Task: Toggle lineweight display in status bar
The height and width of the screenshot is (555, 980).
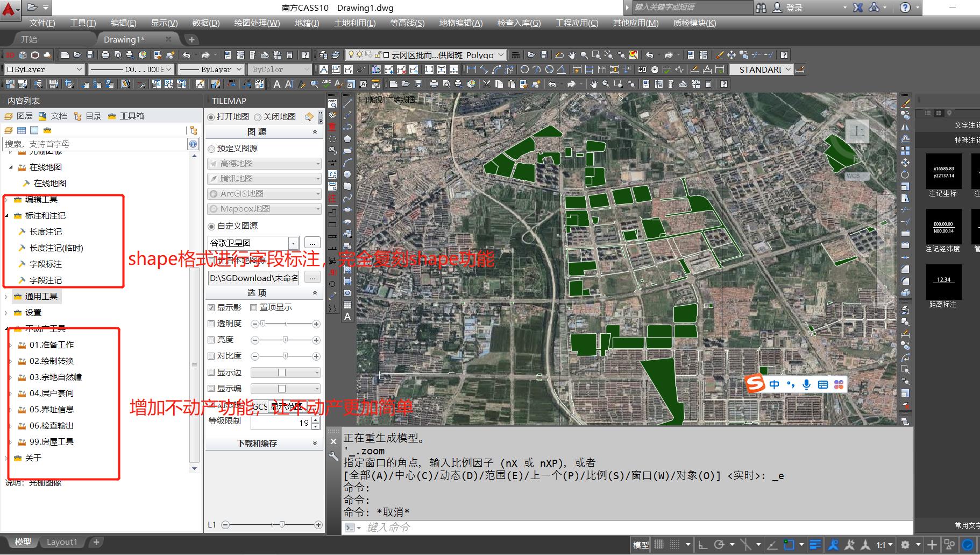Action: tap(815, 544)
